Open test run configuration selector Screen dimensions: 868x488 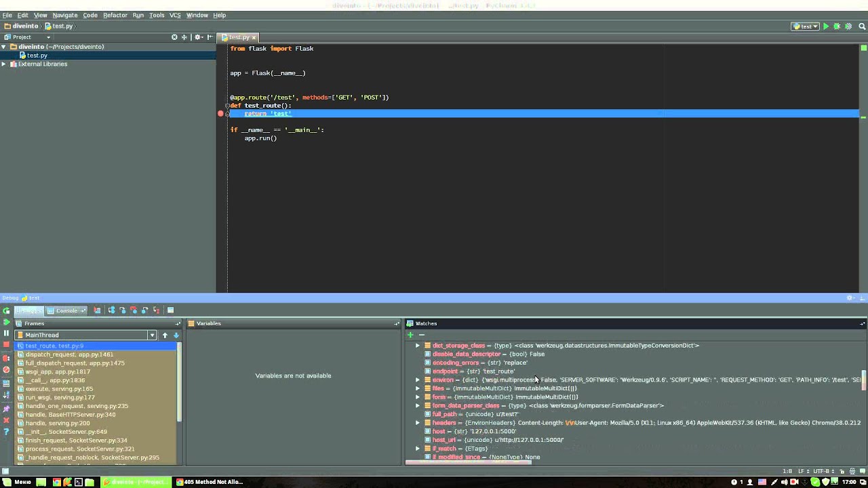[x=805, y=26]
